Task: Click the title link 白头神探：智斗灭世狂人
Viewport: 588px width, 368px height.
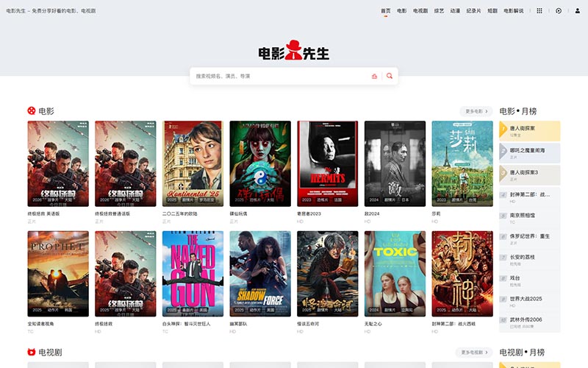Action: [x=187, y=324]
